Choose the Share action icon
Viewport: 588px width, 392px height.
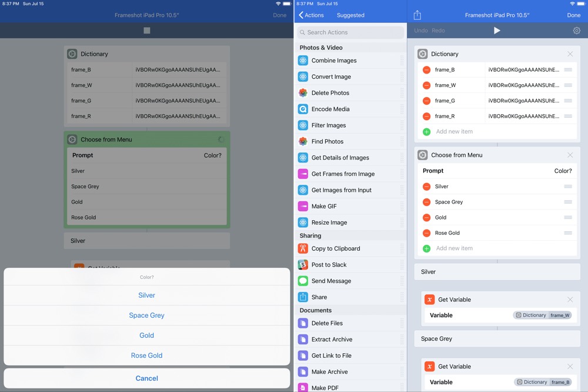pyautogui.click(x=303, y=297)
